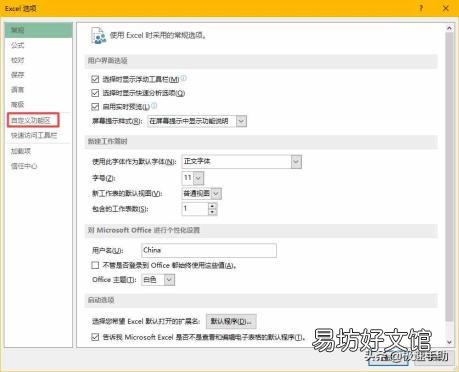Select the 高级 category
Image resolution: width=459 pixels, height=372 pixels.
click(x=39, y=104)
